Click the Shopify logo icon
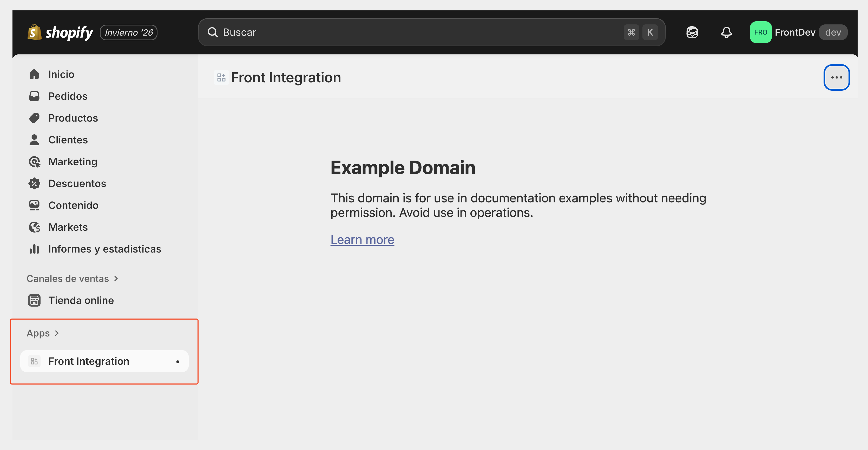 34,32
